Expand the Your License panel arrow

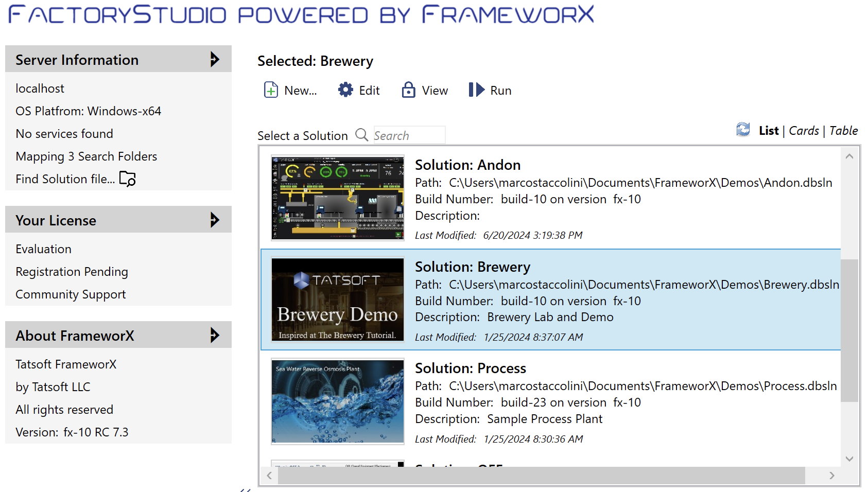tap(215, 220)
